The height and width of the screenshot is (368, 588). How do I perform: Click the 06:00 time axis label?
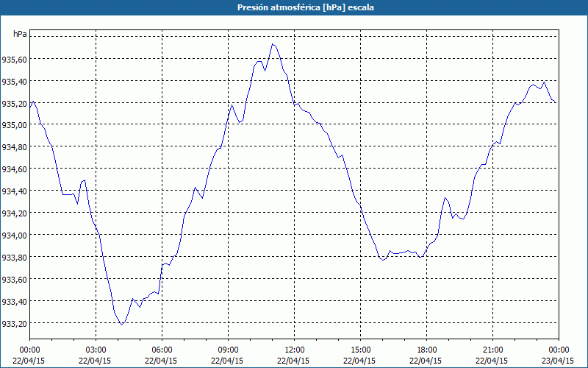pyautogui.click(x=162, y=350)
